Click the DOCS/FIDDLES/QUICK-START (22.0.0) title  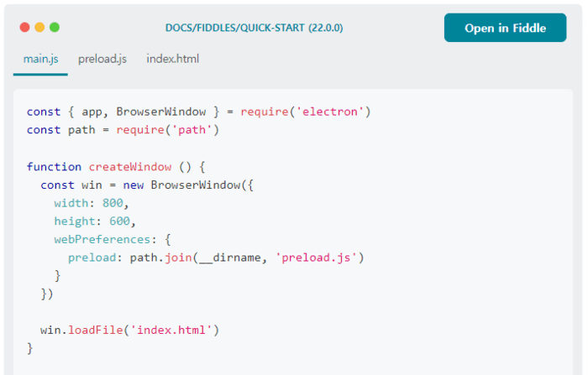point(255,28)
